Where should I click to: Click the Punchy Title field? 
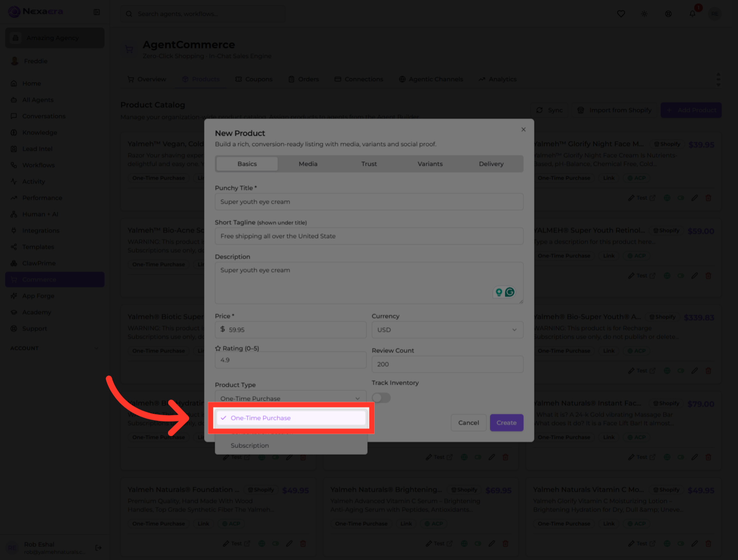coord(369,201)
